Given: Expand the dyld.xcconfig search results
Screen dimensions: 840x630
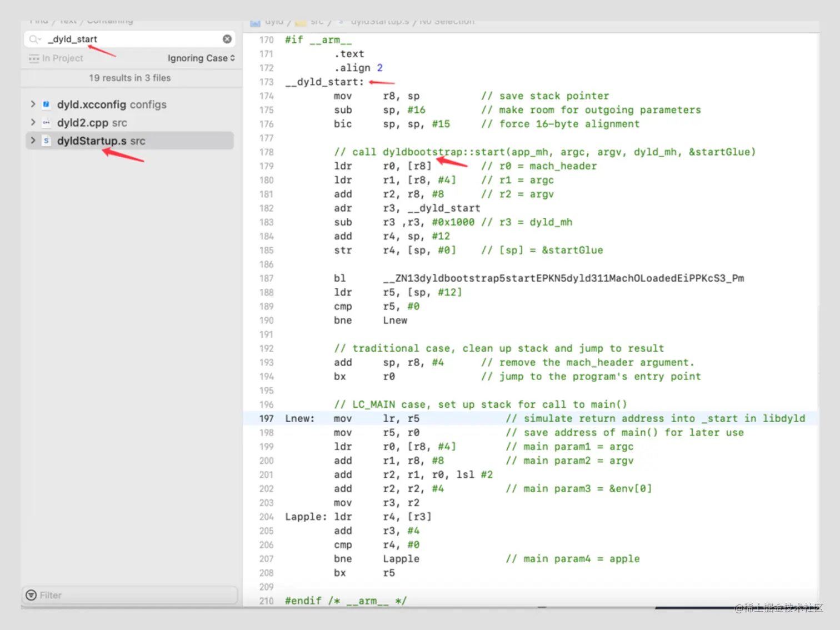Looking at the screenshot, I should 33,104.
